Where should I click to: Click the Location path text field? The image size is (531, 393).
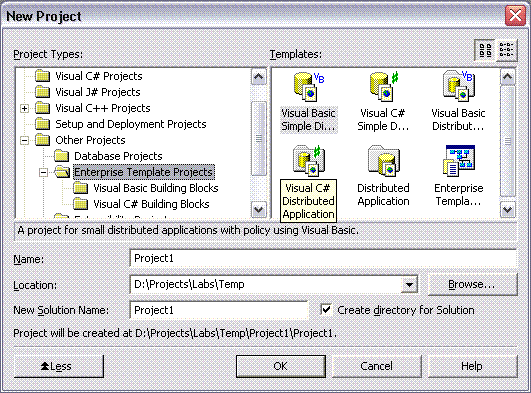click(x=266, y=285)
